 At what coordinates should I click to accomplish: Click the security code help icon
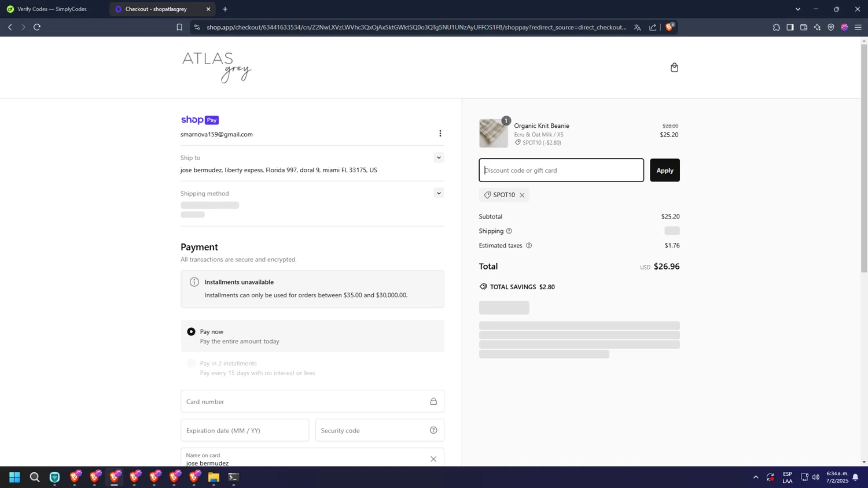433,430
